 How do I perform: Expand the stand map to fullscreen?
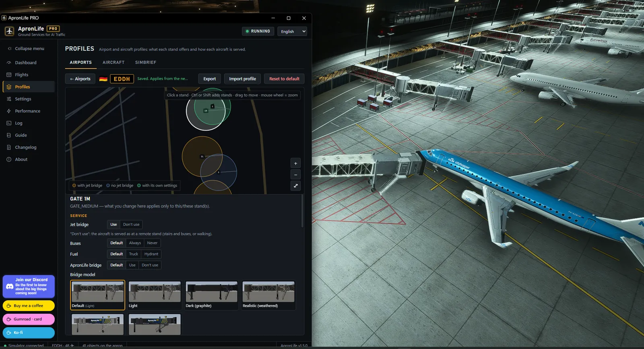coord(295,186)
